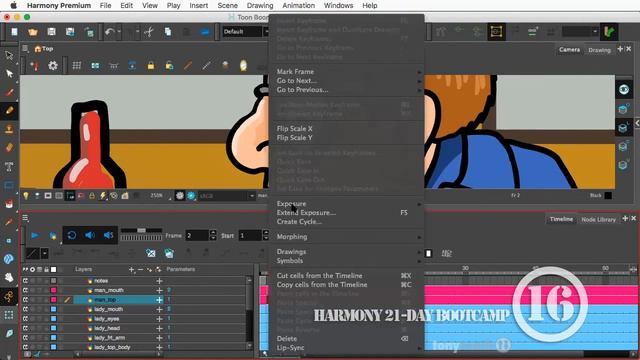Select the Paint bucket tool
The height and width of the screenshot is (360, 640).
[9, 204]
